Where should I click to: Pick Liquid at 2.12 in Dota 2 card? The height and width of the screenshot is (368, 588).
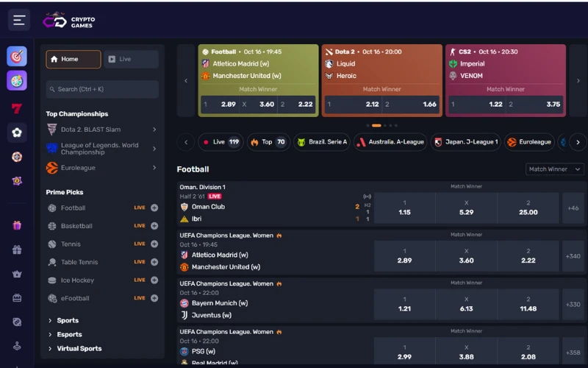354,105
